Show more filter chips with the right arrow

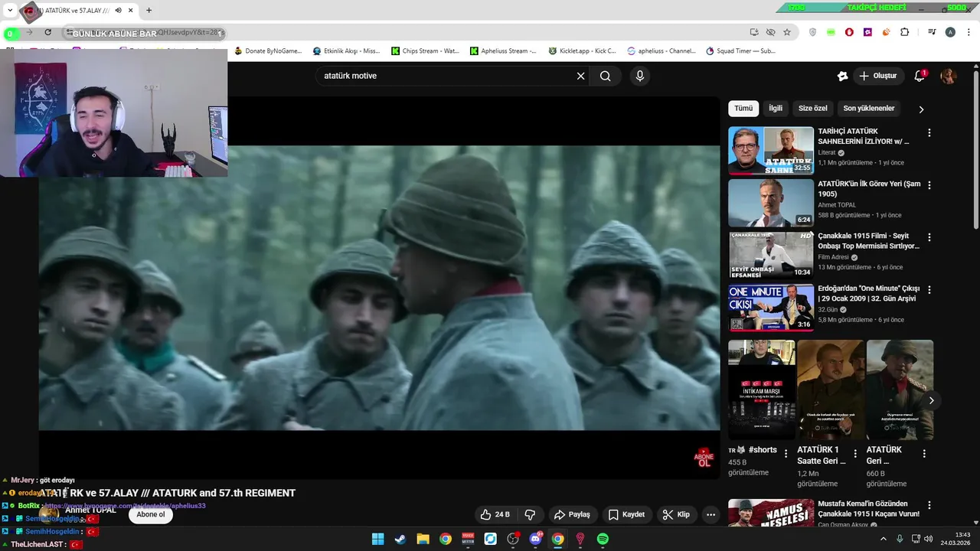(x=921, y=109)
